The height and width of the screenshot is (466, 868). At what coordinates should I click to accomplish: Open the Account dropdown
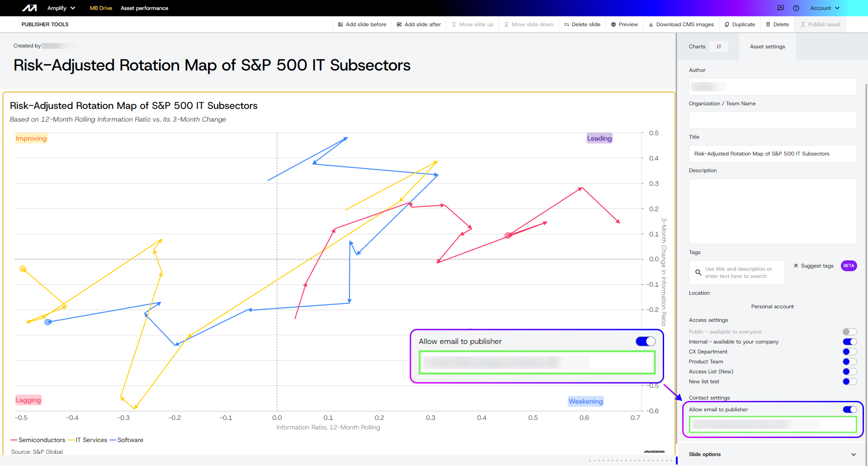(x=825, y=8)
